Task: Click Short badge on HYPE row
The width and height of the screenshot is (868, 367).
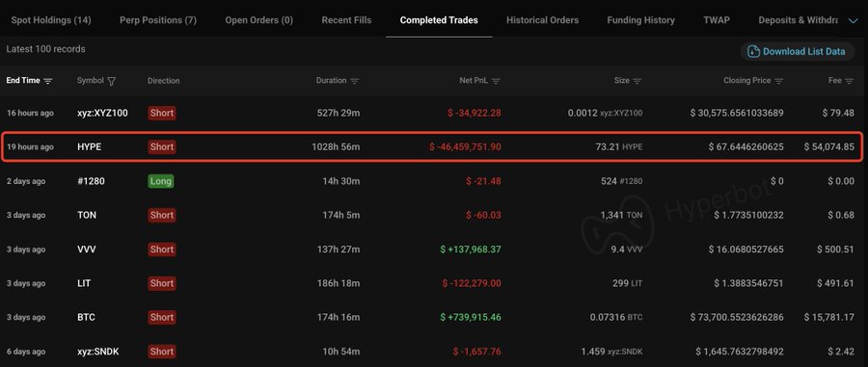Action: pos(162,147)
